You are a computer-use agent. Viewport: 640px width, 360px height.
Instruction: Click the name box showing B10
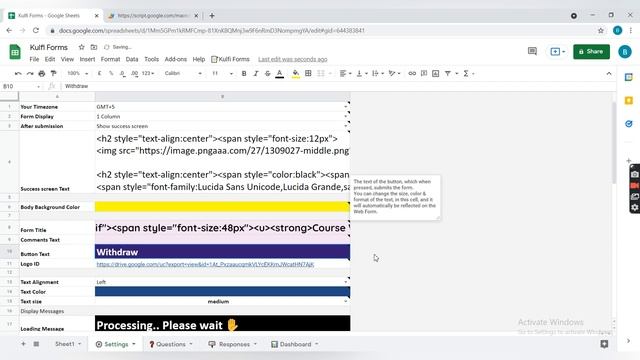pos(20,86)
